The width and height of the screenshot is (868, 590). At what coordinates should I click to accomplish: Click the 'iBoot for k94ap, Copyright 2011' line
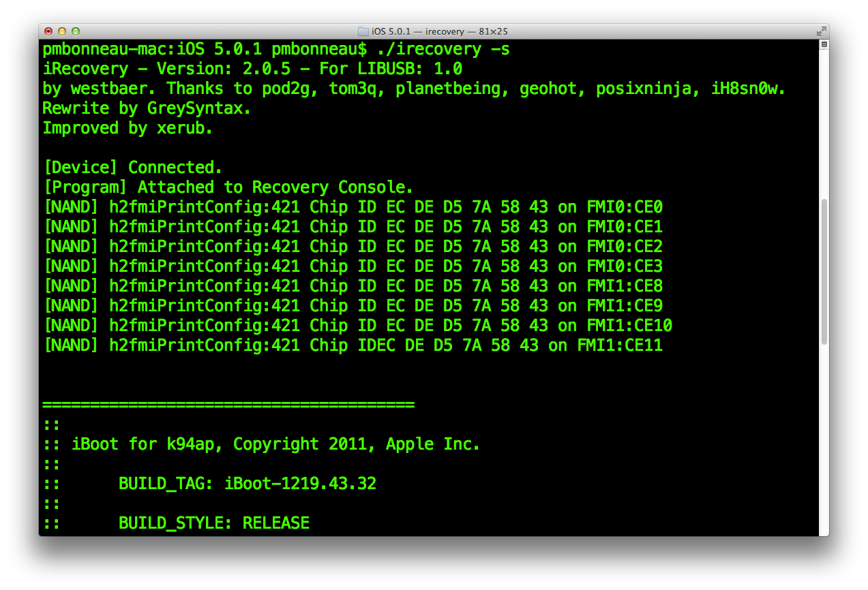[262, 444]
